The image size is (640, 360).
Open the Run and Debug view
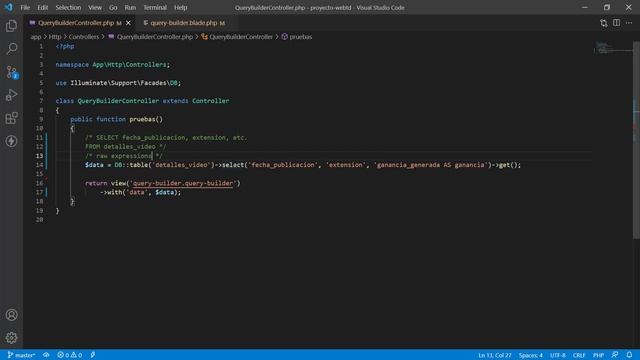11,95
